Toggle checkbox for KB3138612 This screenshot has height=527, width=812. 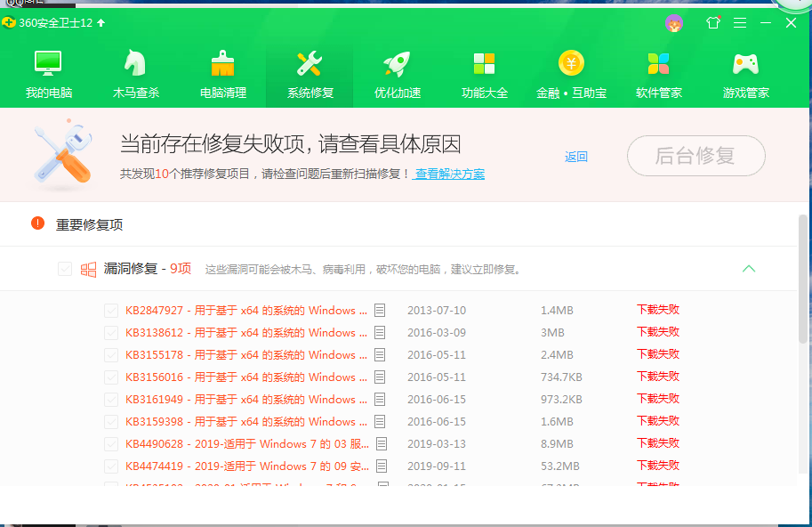111,333
